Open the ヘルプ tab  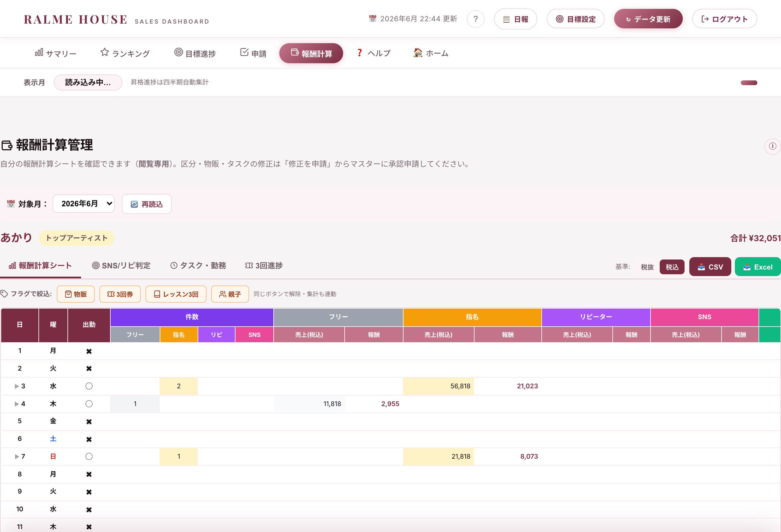374,53
